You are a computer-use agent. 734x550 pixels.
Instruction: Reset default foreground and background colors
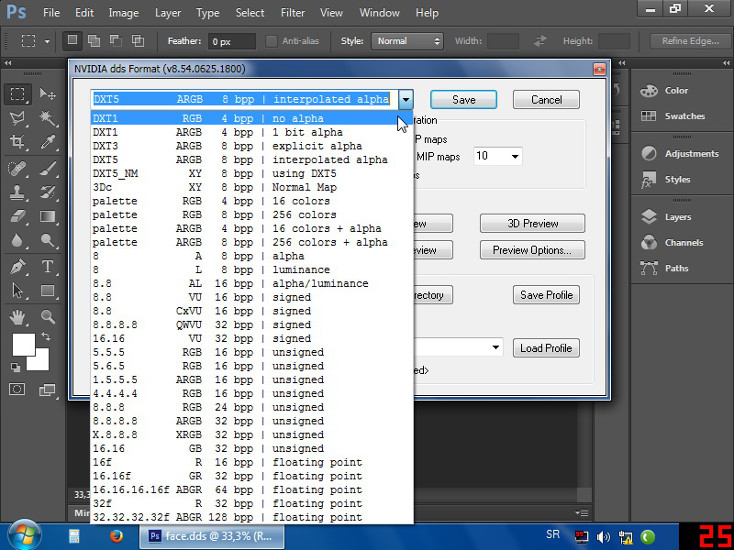15,367
